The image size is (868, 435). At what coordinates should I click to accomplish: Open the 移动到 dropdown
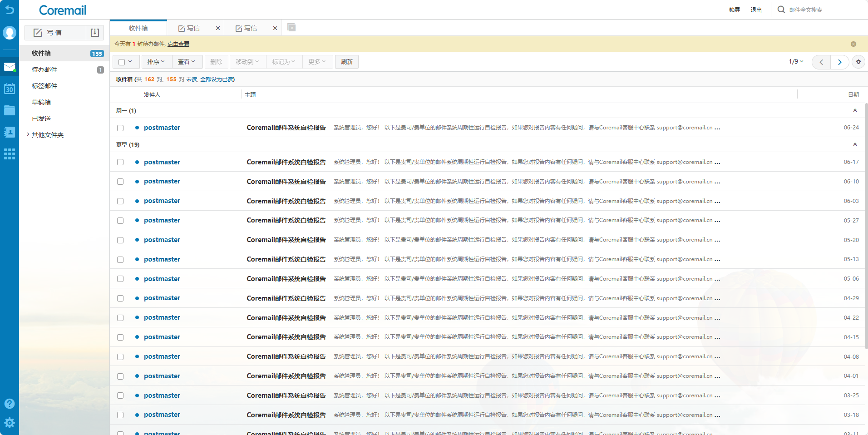[x=247, y=62]
